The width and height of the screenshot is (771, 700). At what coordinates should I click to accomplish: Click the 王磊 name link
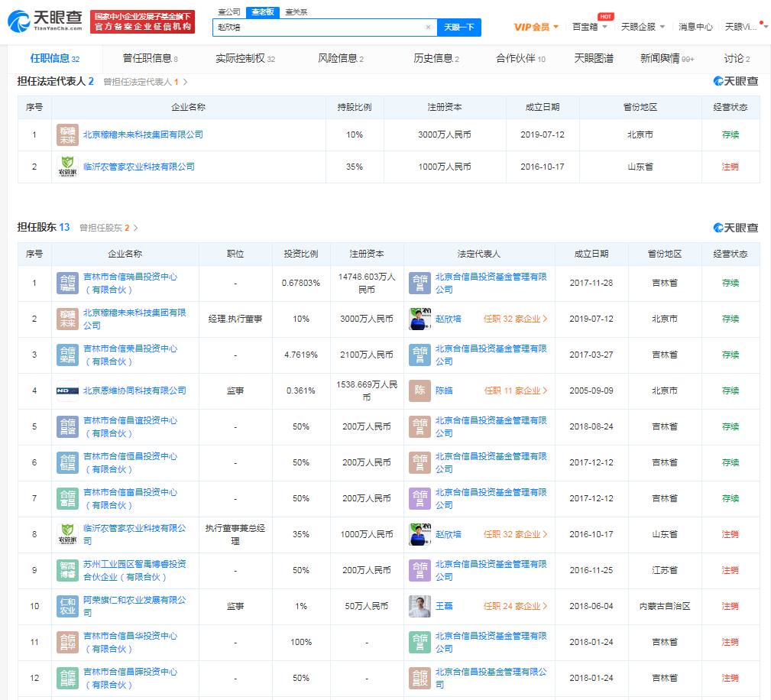444,607
